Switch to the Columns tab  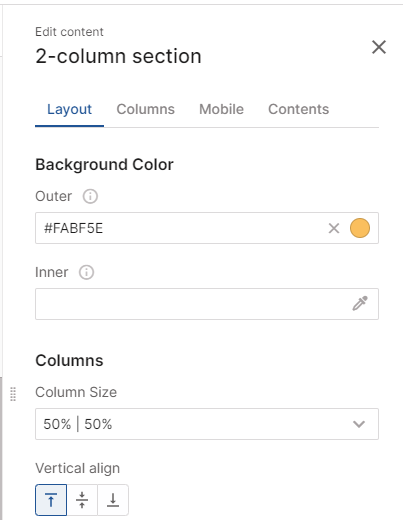coord(145,109)
